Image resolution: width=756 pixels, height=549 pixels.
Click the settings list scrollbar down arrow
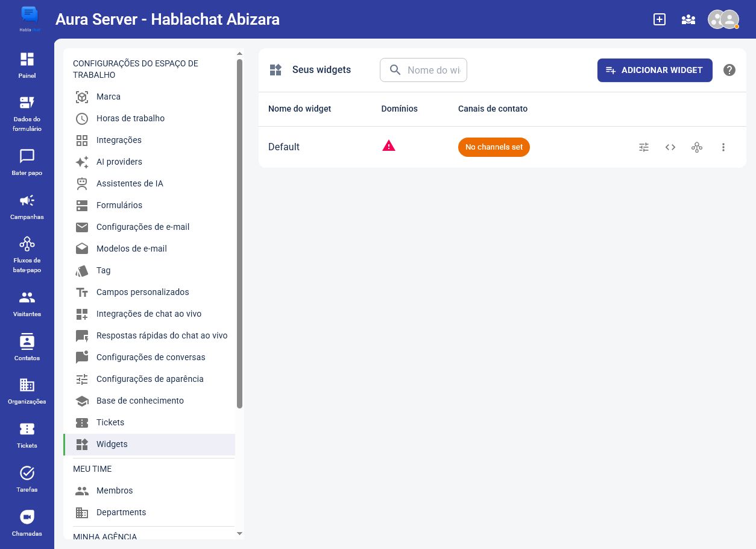(x=239, y=534)
